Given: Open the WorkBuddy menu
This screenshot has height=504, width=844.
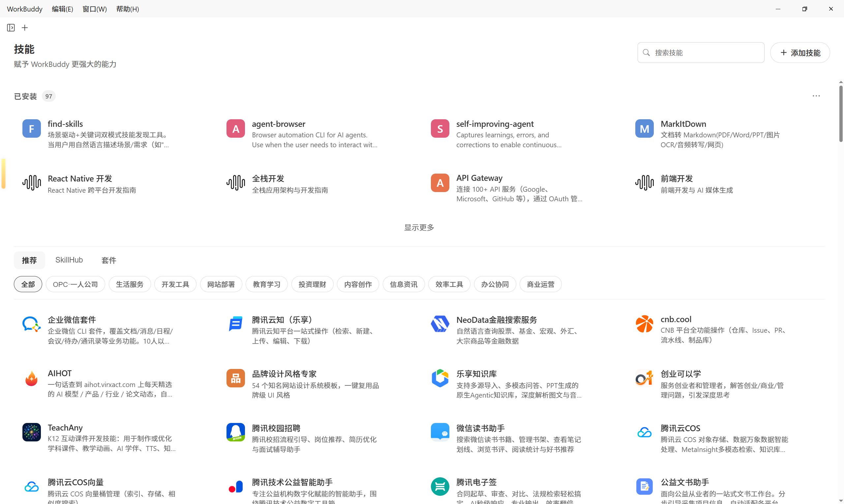Looking at the screenshot, I should pyautogui.click(x=24, y=9).
